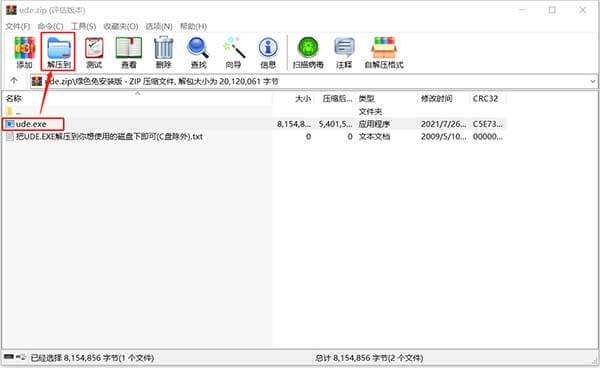
Task: Click the ude.exe application file icon
Action: (x=10, y=124)
